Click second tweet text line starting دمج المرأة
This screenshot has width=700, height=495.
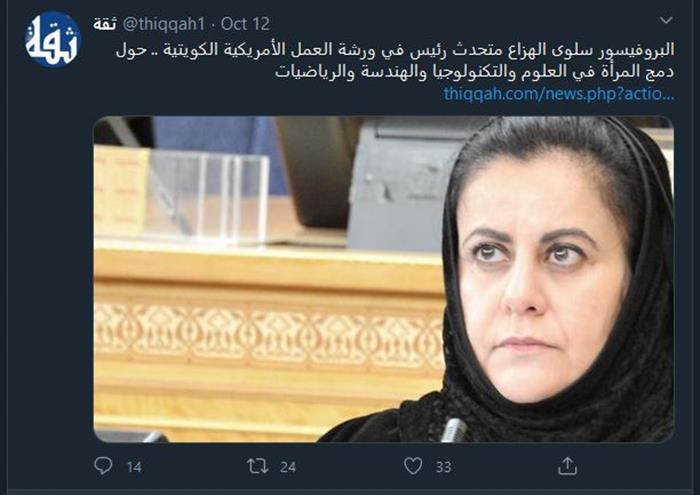(474, 72)
